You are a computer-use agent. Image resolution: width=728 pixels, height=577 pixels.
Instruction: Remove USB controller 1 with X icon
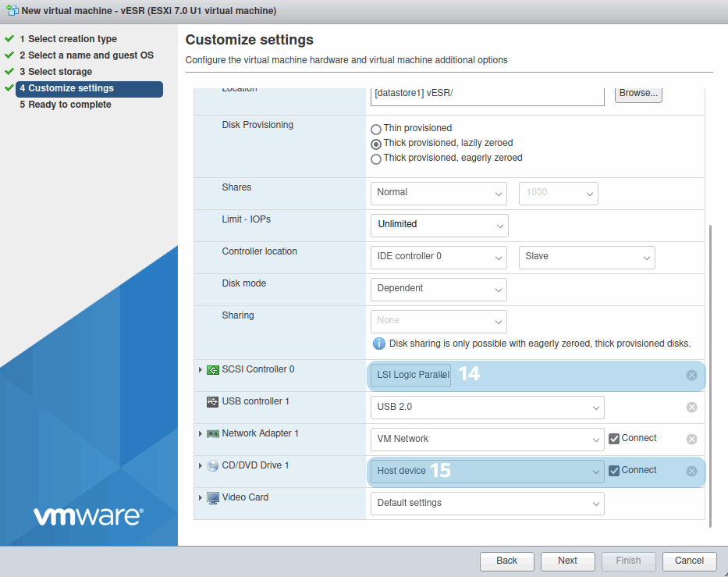(691, 408)
